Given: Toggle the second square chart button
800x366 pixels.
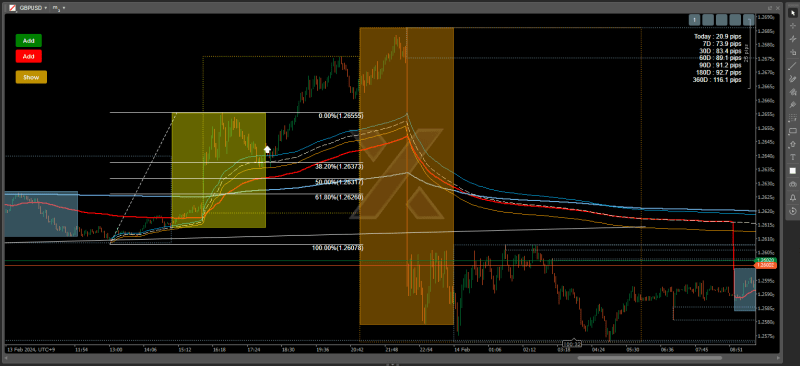Looking at the screenshot, I should (708, 19).
